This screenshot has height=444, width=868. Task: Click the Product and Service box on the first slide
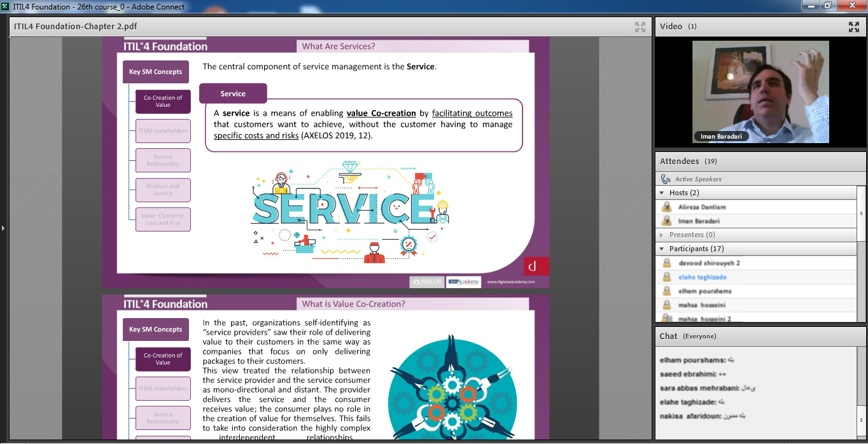163,190
